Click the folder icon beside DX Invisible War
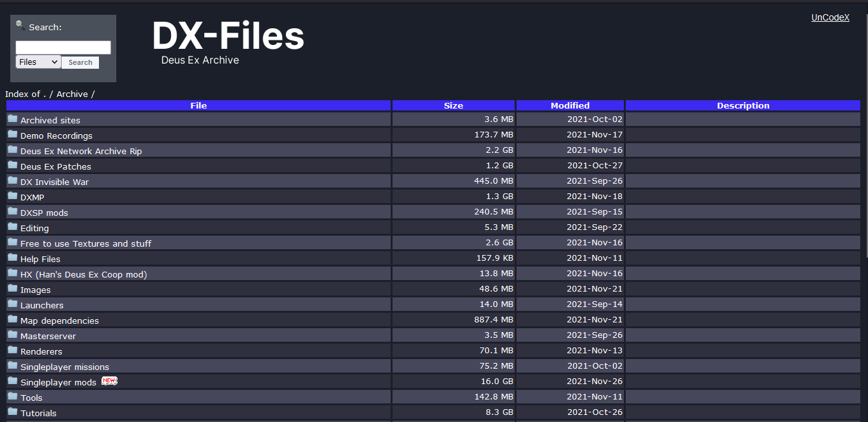 tap(13, 180)
